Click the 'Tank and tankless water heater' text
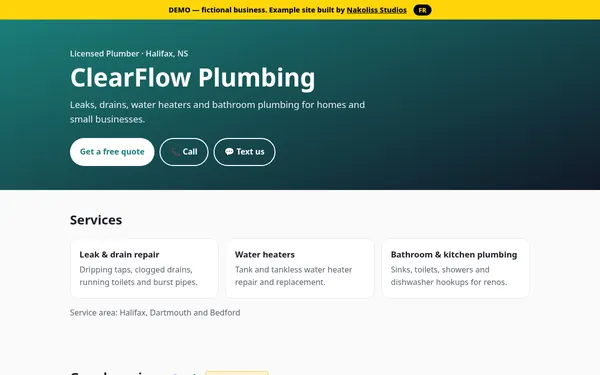Viewport: 600px width, 375px height. (x=293, y=276)
